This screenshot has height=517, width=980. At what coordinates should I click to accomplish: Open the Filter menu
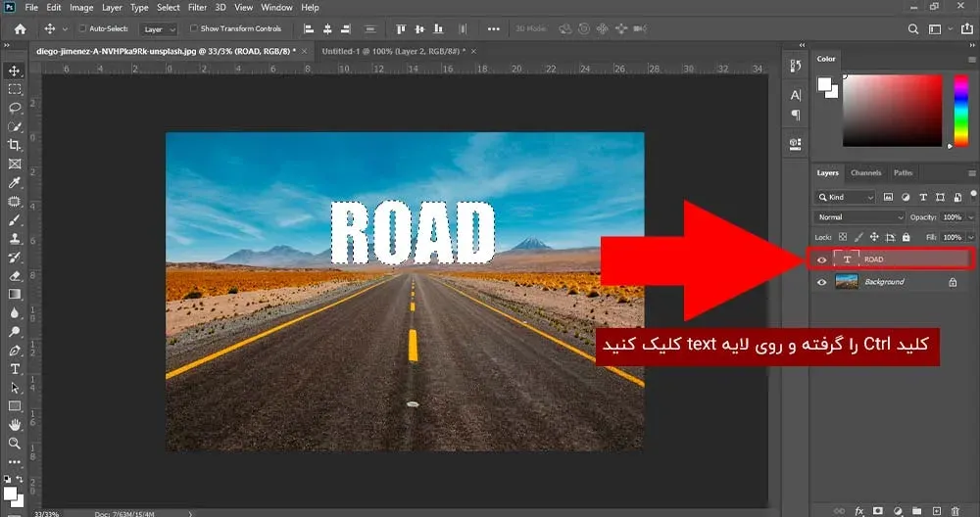pyautogui.click(x=198, y=8)
